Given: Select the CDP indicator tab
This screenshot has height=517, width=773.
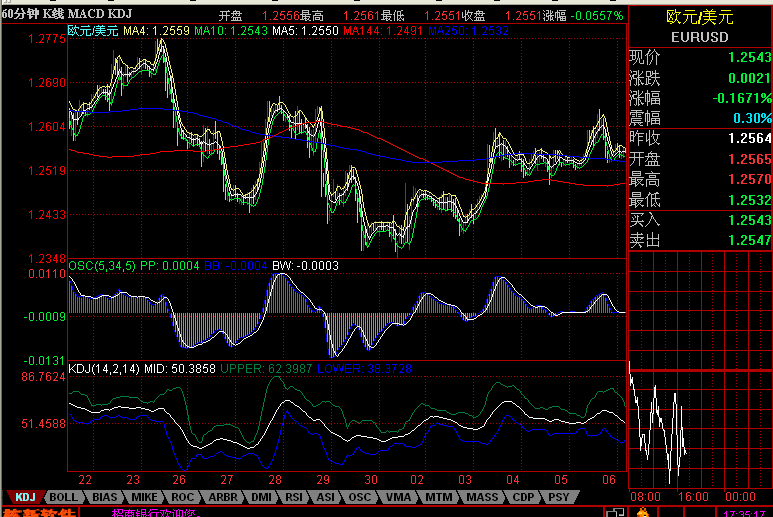Looking at the screenshot, I should (523, 497).
